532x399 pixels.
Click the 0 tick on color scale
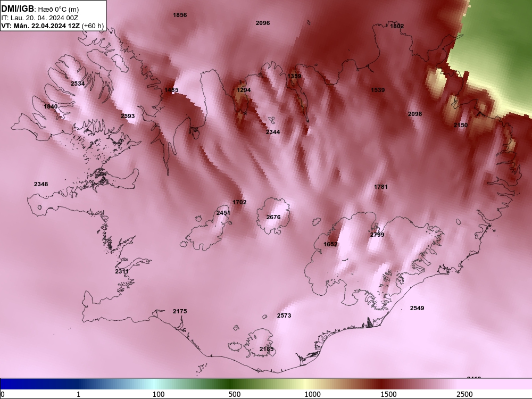[3, 394]
